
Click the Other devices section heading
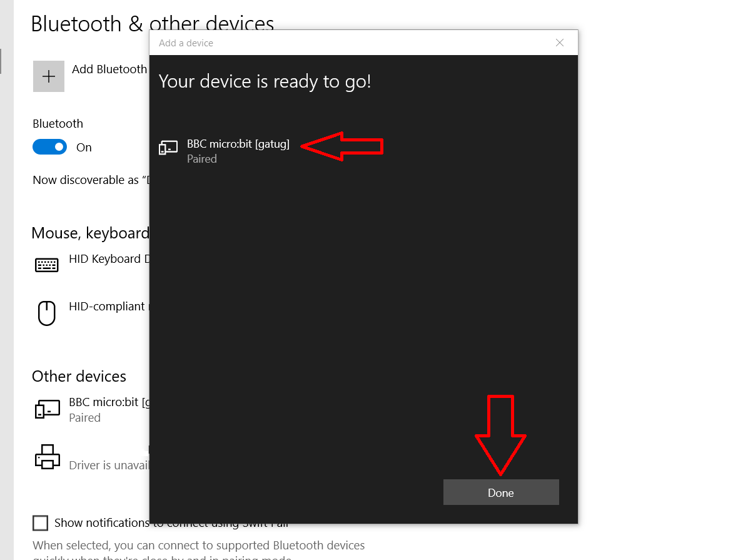(79, 376)
